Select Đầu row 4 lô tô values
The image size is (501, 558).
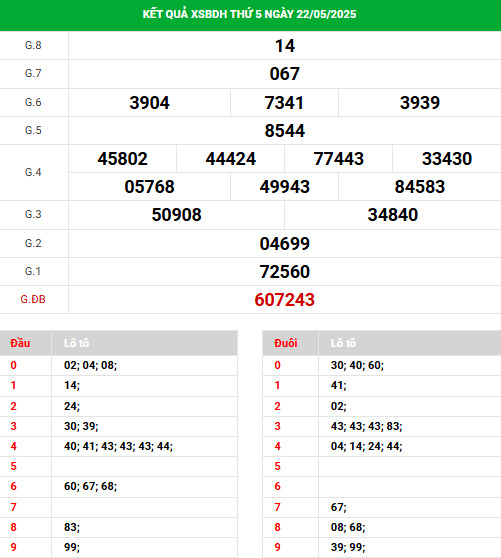pyautogui.click(x=118, y=446)
